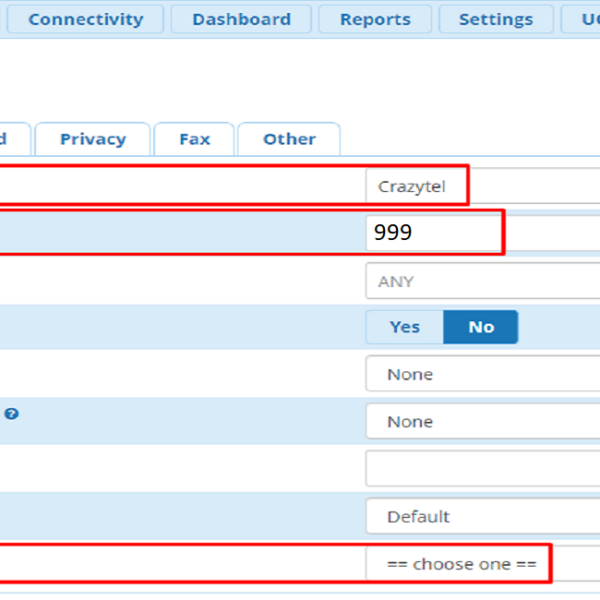Image resolution: width=600 pixels, height=600 pixels.
Task: Switch to the Other tab
Action: 289,139
